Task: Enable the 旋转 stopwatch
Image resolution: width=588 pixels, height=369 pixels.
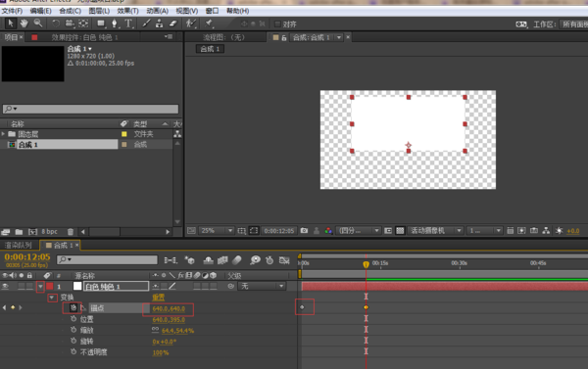Action: tap(73, 341)
